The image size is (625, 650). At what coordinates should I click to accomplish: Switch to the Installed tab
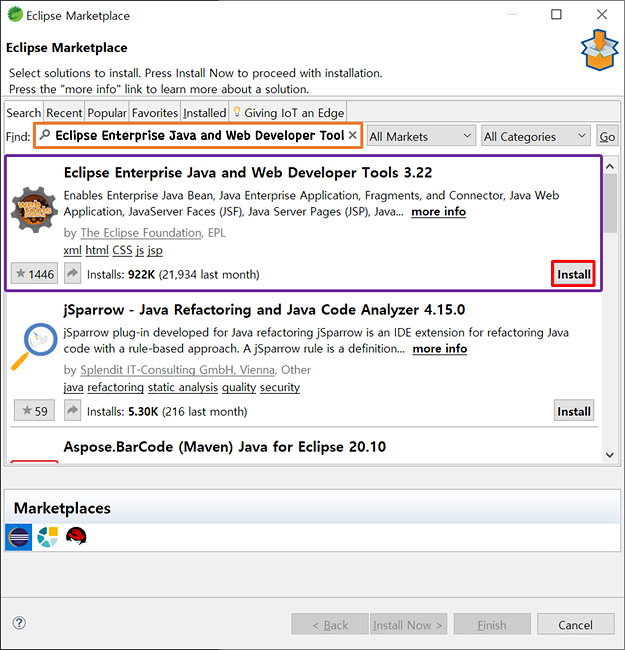(x=205, y=113)
